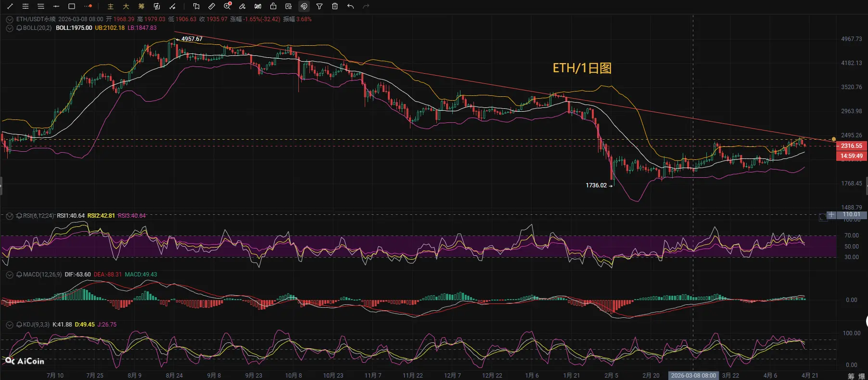The width and height of the screenshot is (868, 380).
Task: Delete drawings with trash icon
Action: [x=335, y=6]
